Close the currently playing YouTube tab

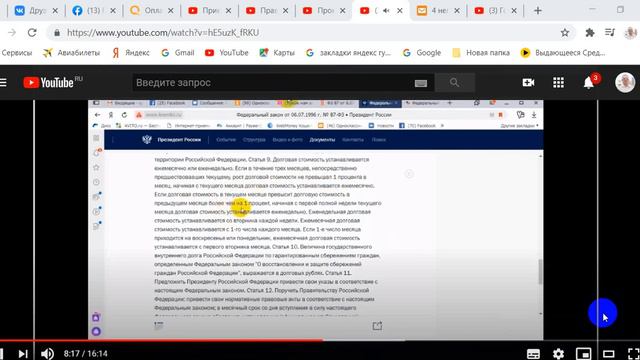[400, 11]
